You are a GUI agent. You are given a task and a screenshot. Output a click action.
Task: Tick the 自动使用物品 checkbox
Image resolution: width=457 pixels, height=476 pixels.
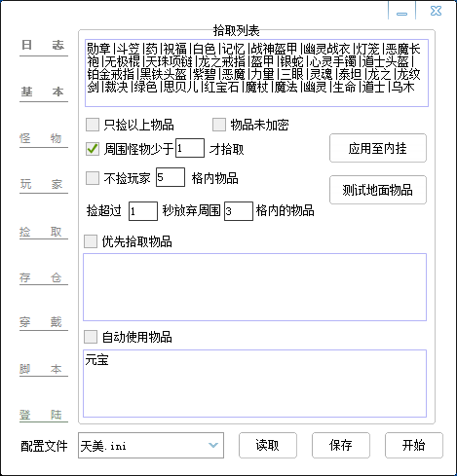[x=91, y=337]
